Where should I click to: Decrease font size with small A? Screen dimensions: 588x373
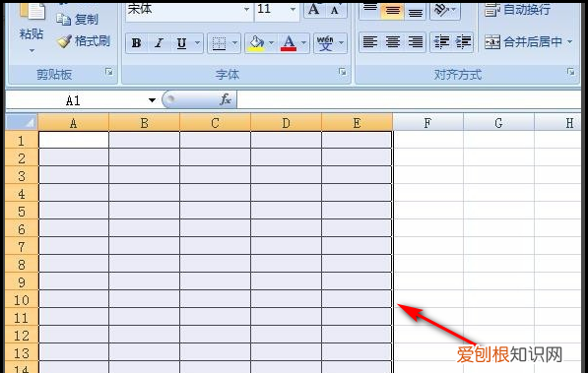click(x=335, y=10)
